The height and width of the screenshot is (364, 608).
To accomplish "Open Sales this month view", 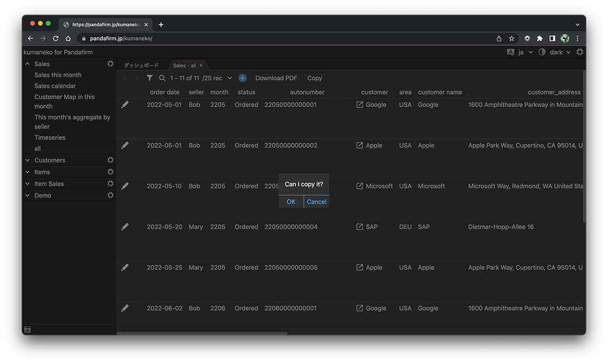I will click(58, 75).
